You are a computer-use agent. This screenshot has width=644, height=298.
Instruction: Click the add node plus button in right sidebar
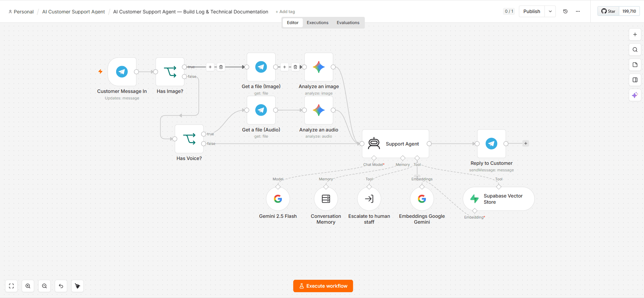pyautogui.click(x=635, y=34)
